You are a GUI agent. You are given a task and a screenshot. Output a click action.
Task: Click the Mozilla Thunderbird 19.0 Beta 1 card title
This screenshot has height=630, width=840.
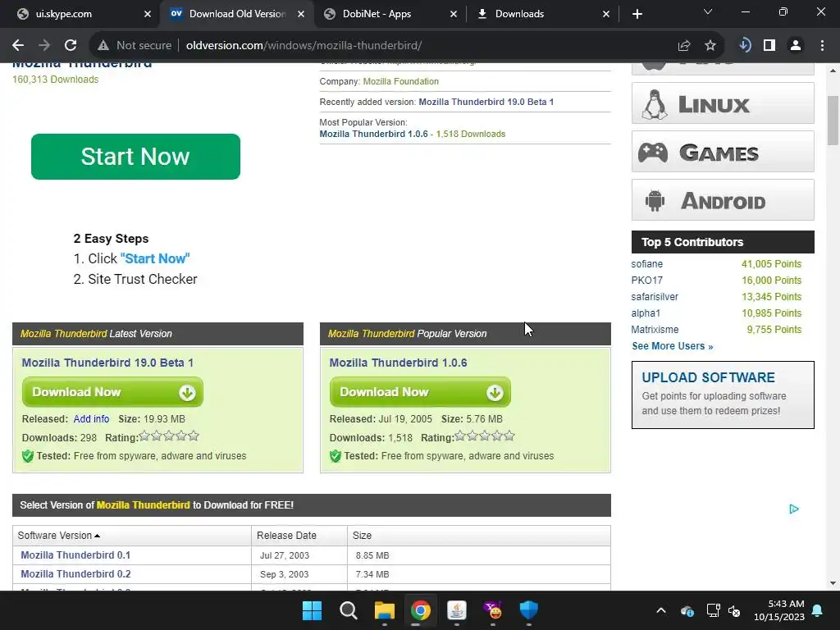click(107, 363)
